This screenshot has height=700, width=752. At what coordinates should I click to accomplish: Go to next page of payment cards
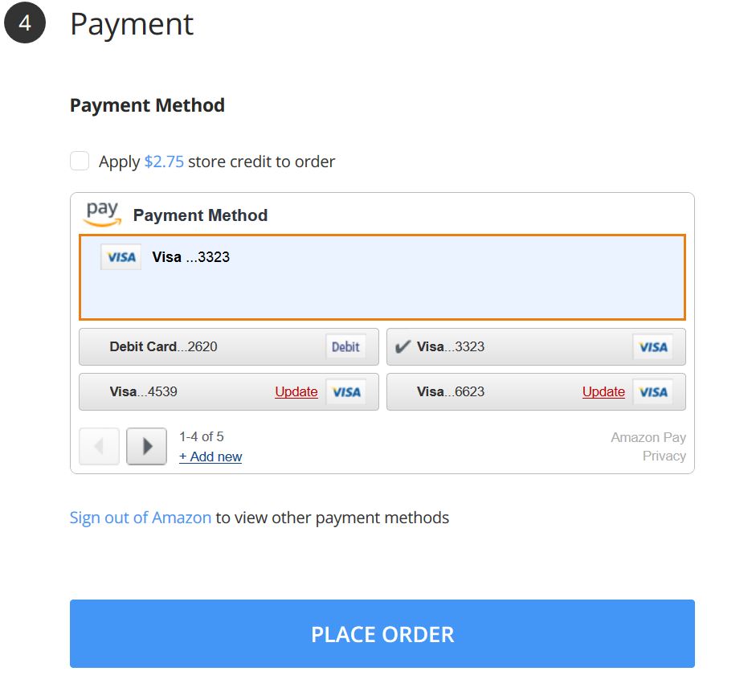click(x=147, y=446)
